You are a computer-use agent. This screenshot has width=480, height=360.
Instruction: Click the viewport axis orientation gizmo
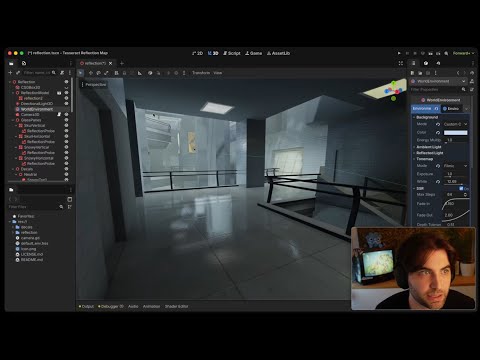tap(394, 90)
